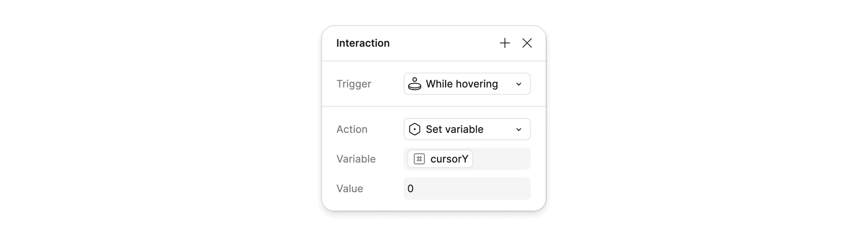Click the hexagon icon beside Set variable

tap(415, 129)
